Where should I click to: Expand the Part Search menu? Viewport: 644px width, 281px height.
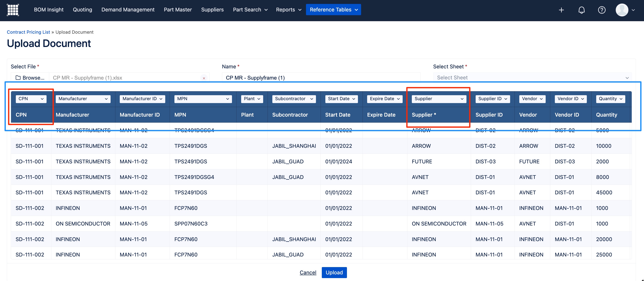(250, 10)
